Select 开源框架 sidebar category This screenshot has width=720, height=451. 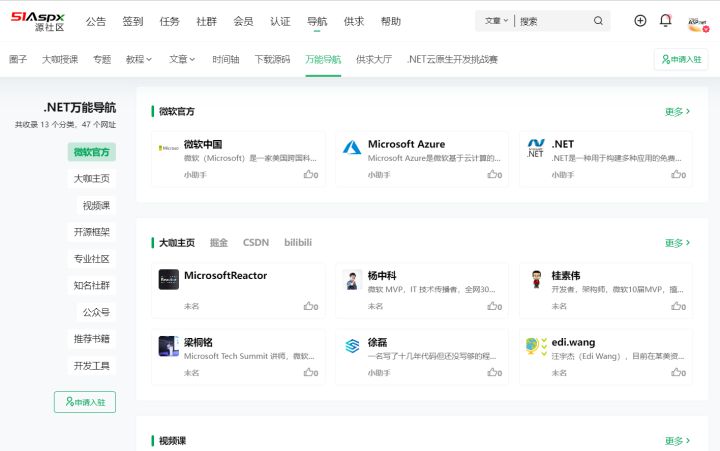[x=92, y=232]
